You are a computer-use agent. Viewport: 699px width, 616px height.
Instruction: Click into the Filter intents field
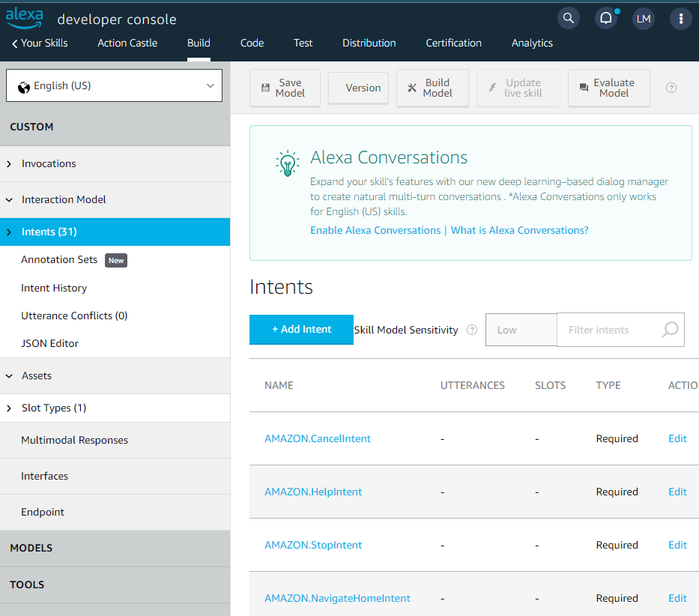(x=620, y=330)
